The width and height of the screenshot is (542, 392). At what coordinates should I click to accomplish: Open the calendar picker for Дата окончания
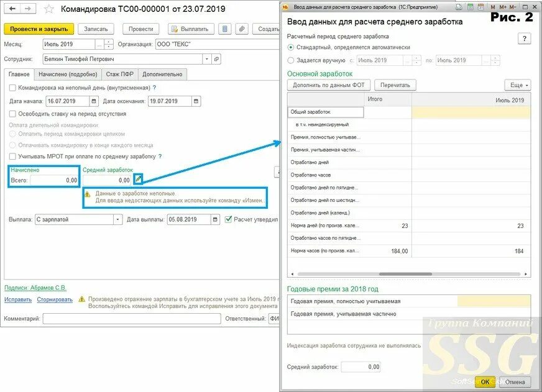point(196,101)
